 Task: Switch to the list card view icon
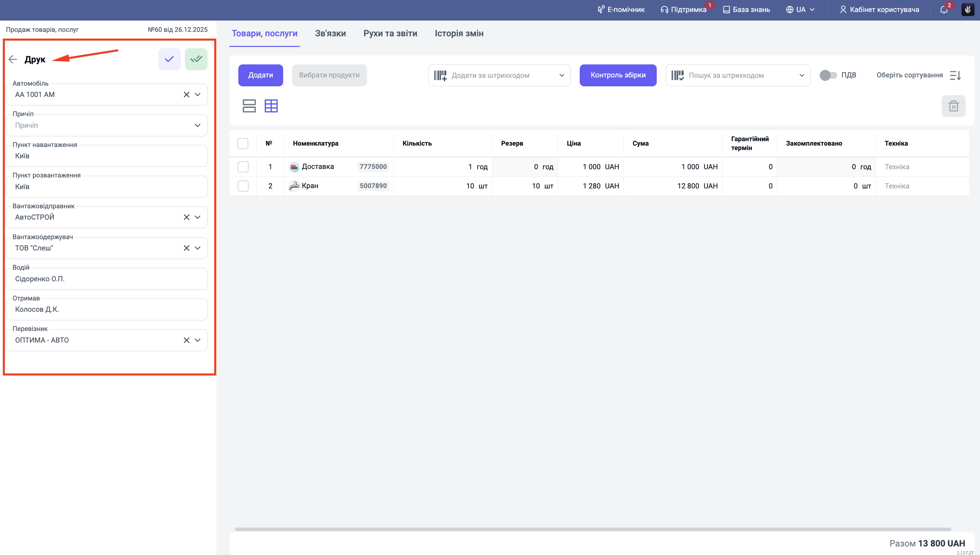click(249, 106)
